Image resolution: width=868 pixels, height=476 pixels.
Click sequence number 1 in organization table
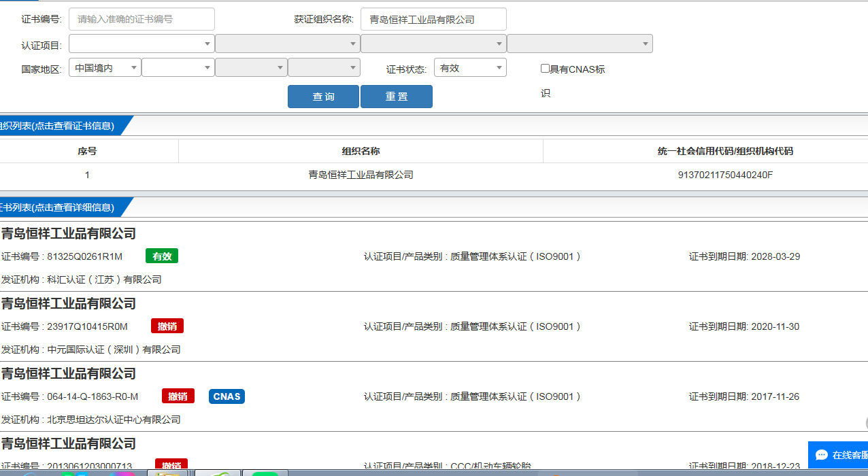[x=87, y=175]
